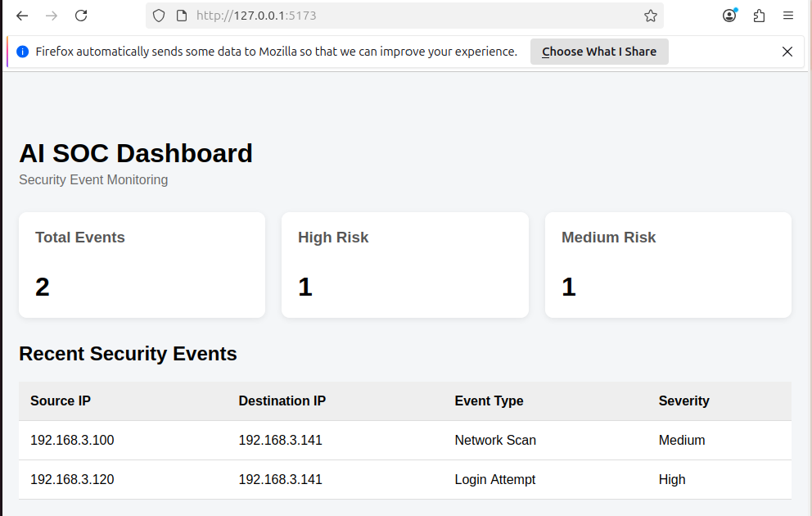Select the Medium Risk card label
Image resolution: width=812 pixels, height=516 pixels.
(x=608, y=238)
